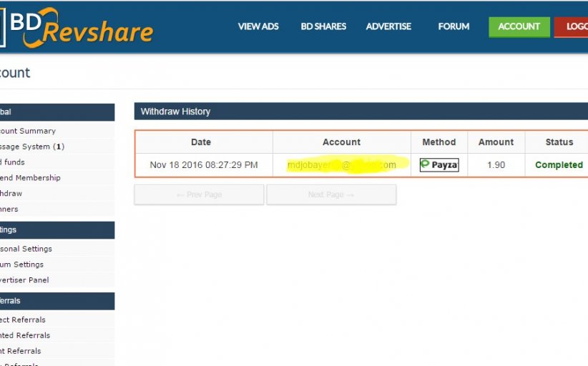
Task: Click the green Account button
Action: [x=519, y=26]
